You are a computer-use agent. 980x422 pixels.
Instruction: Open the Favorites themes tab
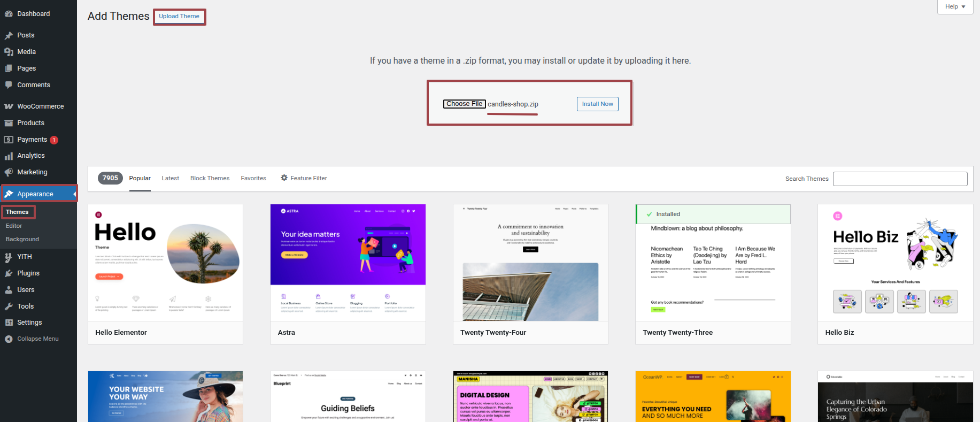pyautogui.click(x=253, y=178)
